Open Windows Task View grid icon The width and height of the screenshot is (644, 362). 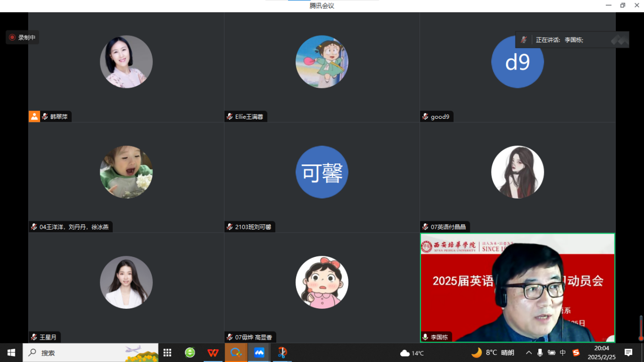tap(167, 353)
